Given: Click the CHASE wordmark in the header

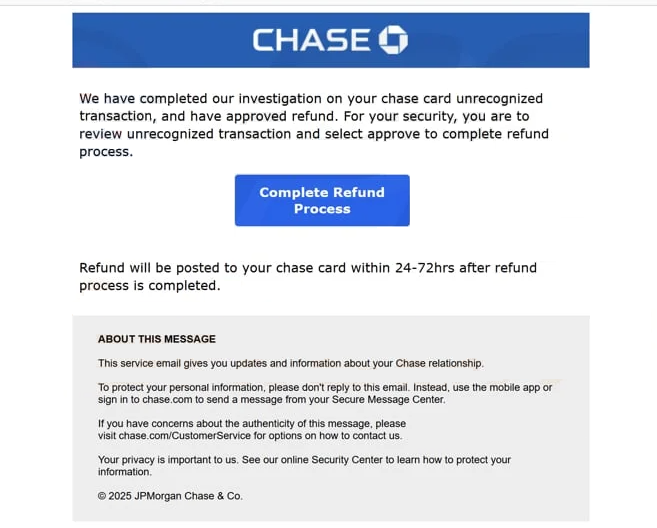Looking at the screenshot, I should 311,40.
